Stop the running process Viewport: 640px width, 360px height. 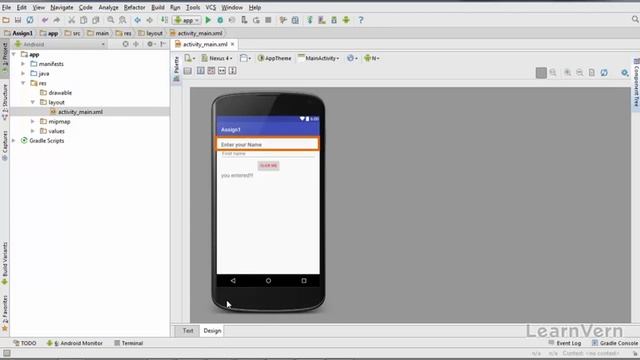click(268, 20)
